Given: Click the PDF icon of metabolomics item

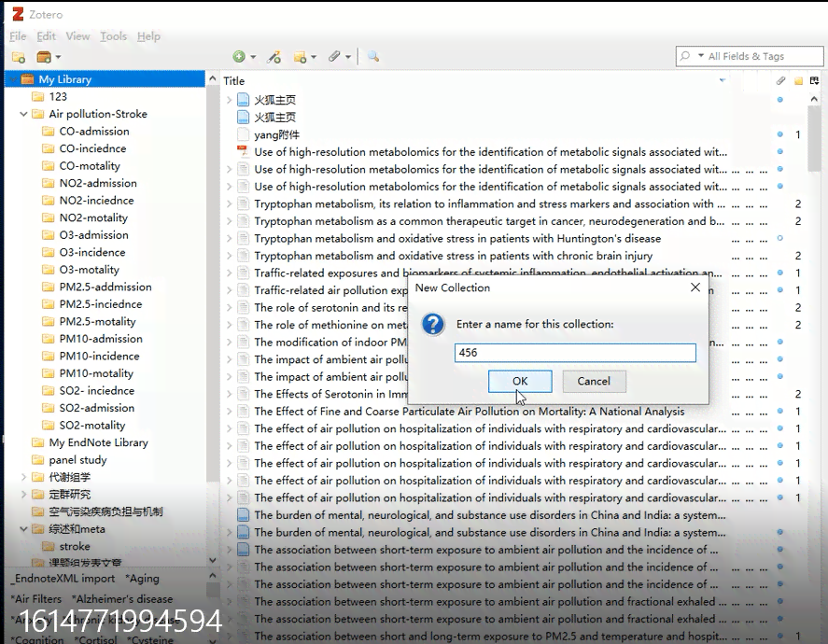Looking at the screenshot, I should click(x=243, y=151).
